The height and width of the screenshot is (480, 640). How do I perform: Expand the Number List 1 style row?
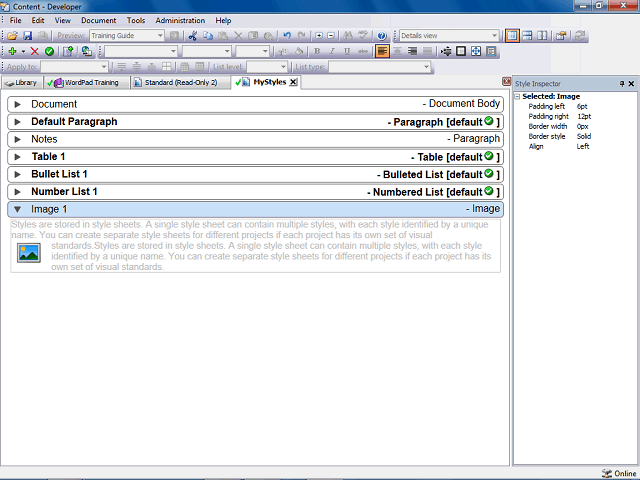18,192
